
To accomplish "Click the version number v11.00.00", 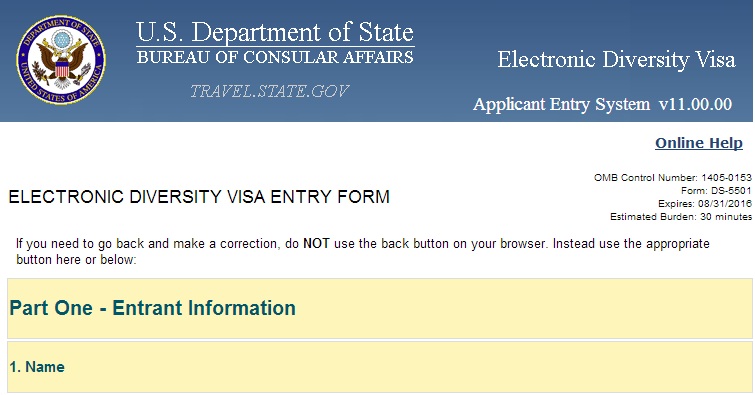I will (x=695, y=104).
